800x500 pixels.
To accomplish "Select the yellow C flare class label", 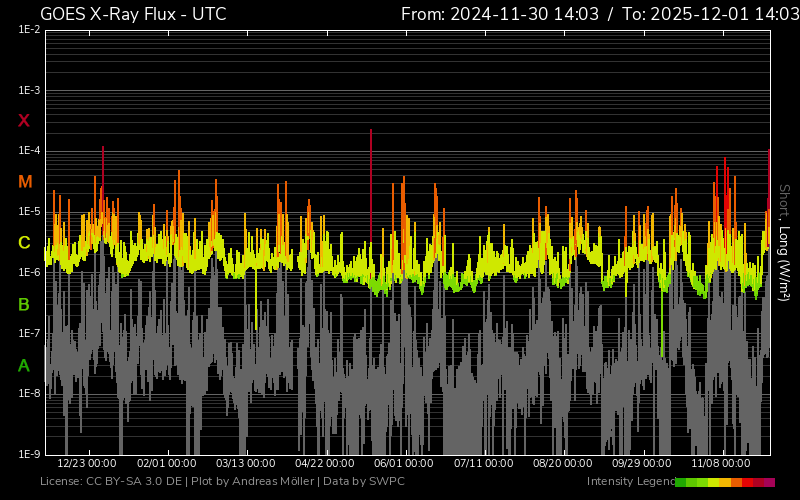I will [24, 243].
